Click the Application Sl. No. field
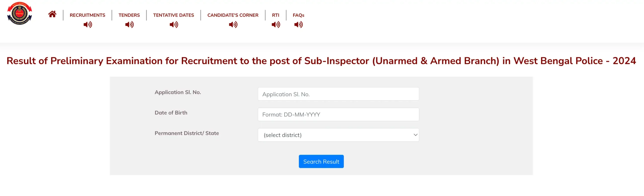 [x=338, y=94]
